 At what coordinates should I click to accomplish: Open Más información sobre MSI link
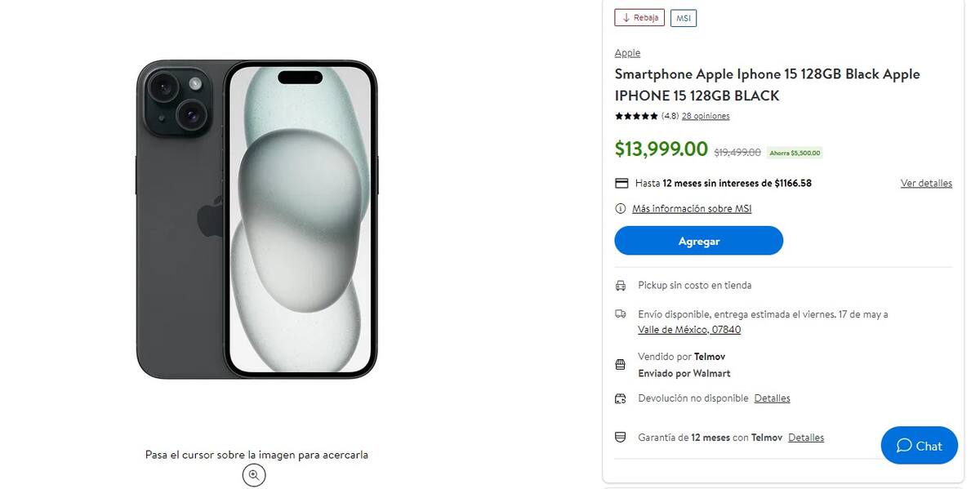point(692,209)
